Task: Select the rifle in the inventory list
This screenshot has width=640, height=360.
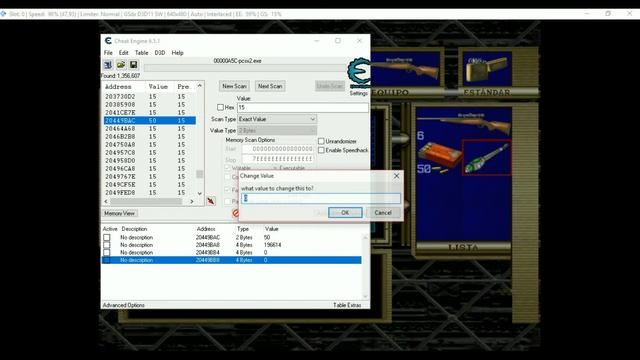Action: pos(464,123)
